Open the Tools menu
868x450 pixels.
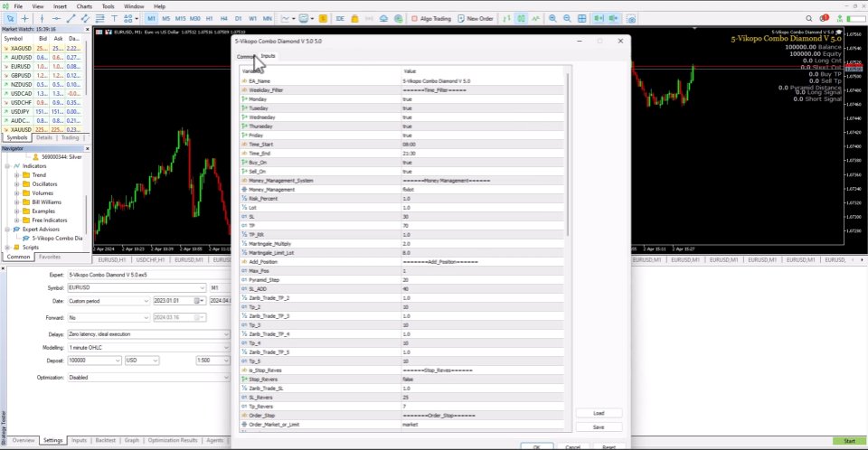coord(108,6)
